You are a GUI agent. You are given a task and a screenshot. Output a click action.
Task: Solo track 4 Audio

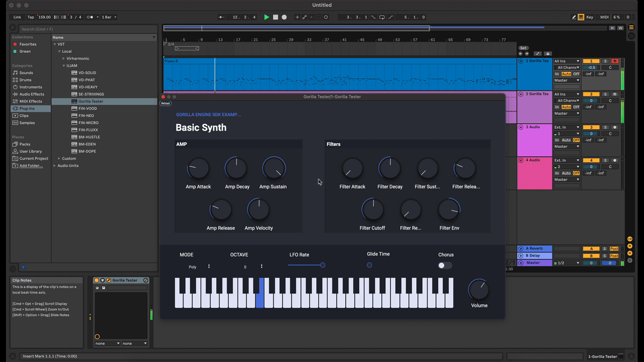tap(605, 160)
